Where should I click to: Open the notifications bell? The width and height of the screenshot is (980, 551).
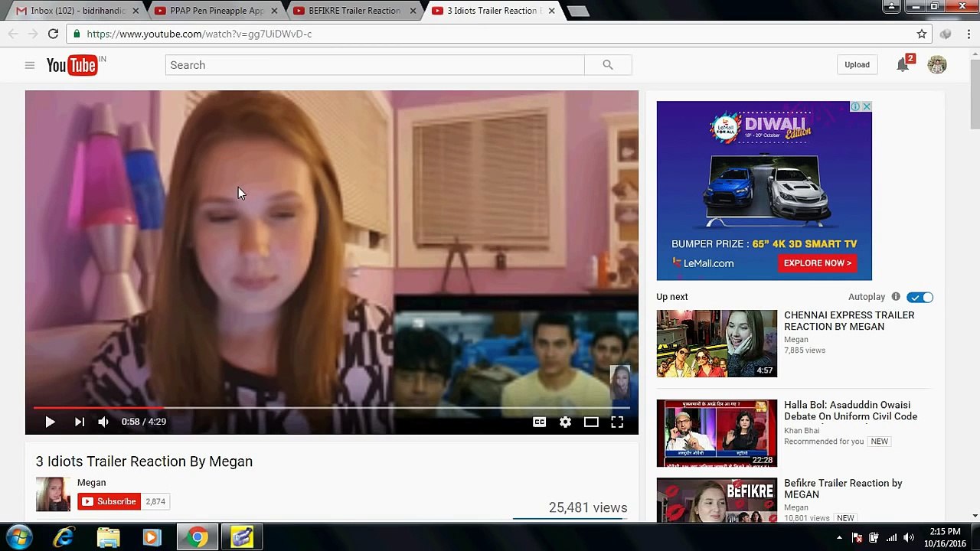[x=903, y=65]
